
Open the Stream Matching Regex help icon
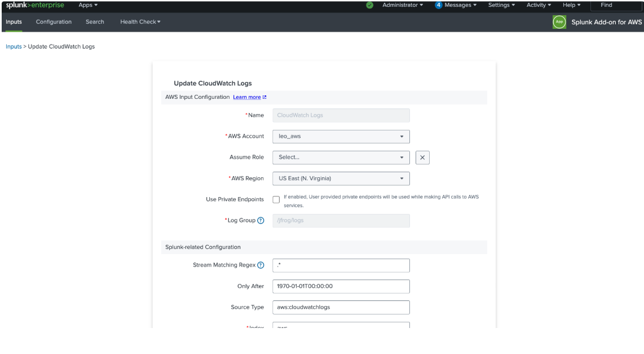262,265
